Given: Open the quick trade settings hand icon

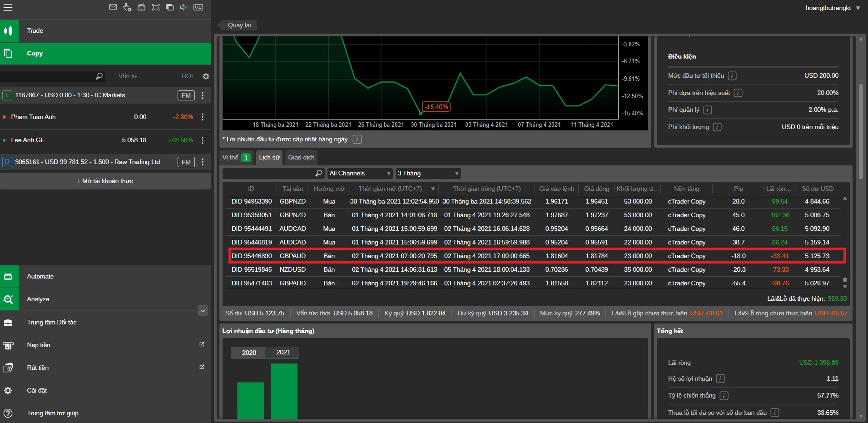Looking at the screenshot, I should point(127,7).
